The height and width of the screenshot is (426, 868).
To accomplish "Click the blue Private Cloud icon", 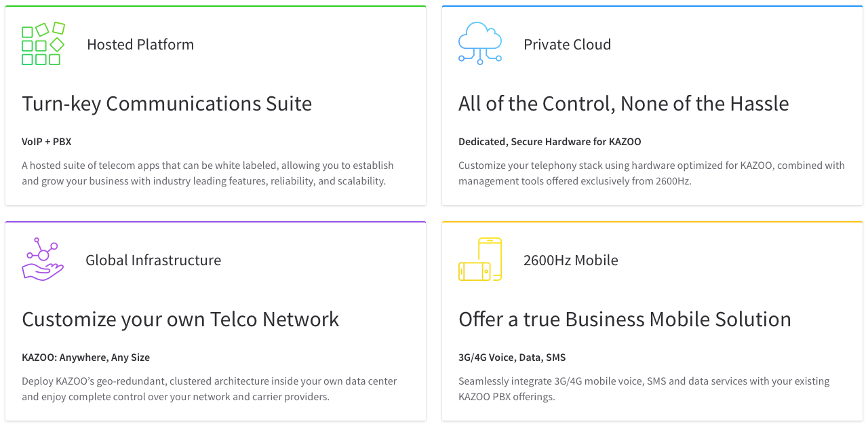I will (480, 43).
